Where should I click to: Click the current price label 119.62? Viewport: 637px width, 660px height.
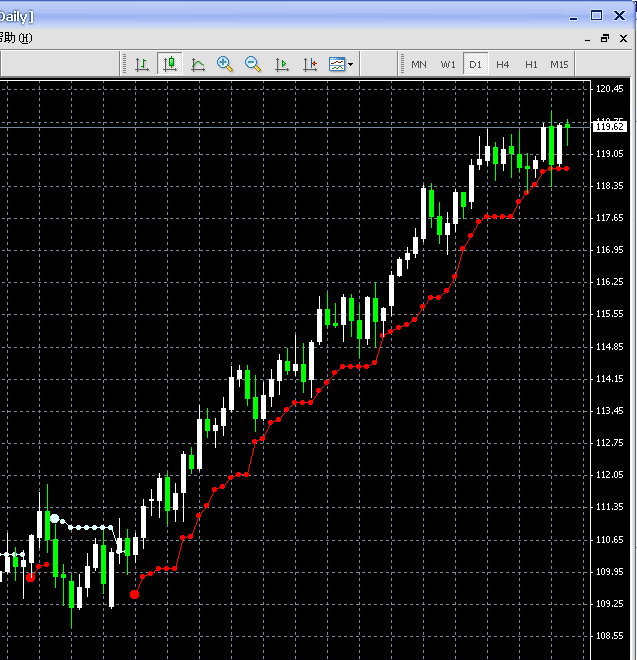pos(610,127)
